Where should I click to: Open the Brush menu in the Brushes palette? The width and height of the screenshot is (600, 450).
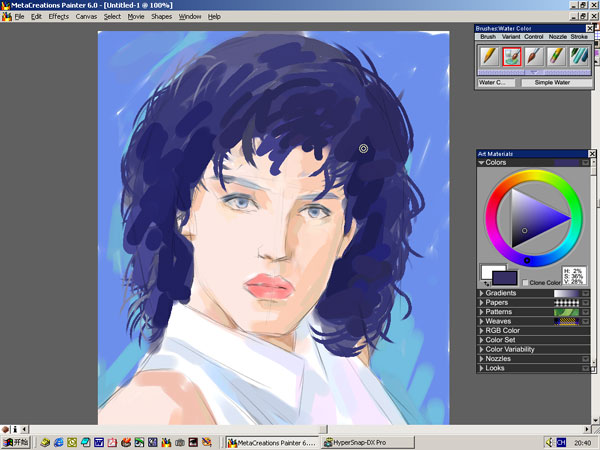(488, 37)
